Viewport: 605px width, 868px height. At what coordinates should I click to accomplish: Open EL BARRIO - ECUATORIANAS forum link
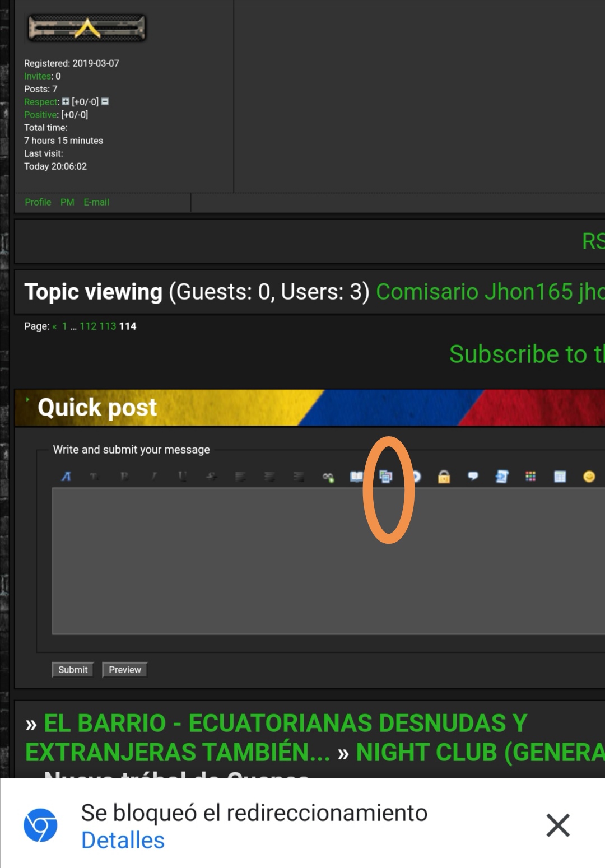pyautogui.click(x=277, y=738)
